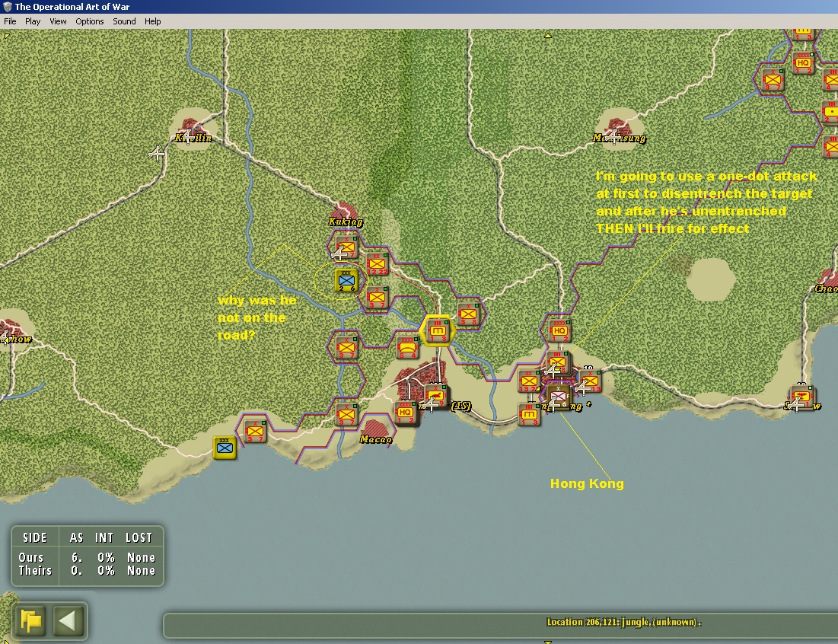Click the Macao city label
Screen dimensions: 838x644
click(x=376, y=438)
